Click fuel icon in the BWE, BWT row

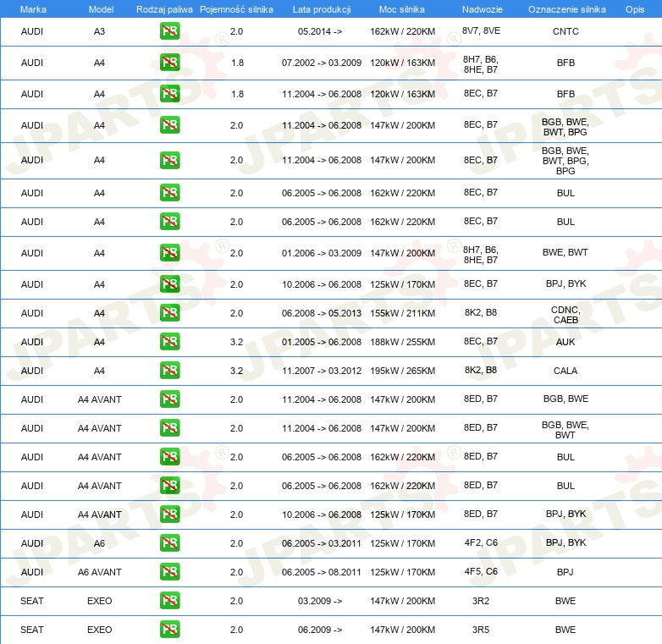click(x=169, y=253)
